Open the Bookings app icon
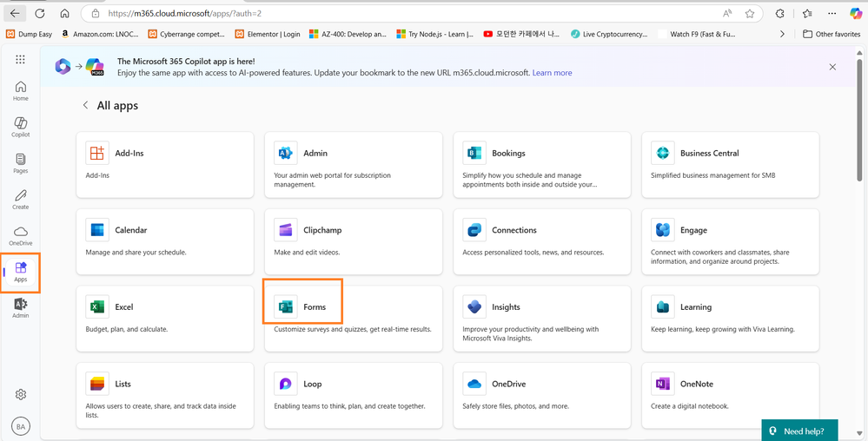Screen dimensions: 868x441 [474, 154]
